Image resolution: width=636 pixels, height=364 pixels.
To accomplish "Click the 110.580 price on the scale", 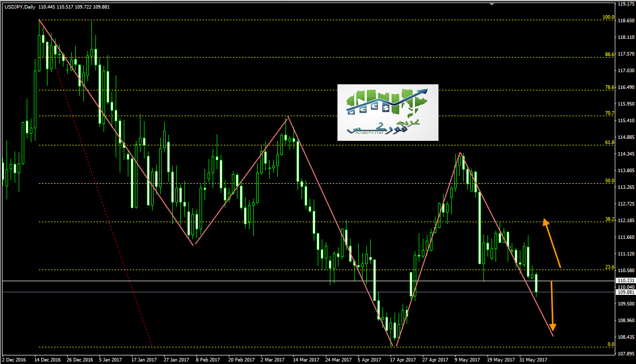I will (x=626, y=271).
